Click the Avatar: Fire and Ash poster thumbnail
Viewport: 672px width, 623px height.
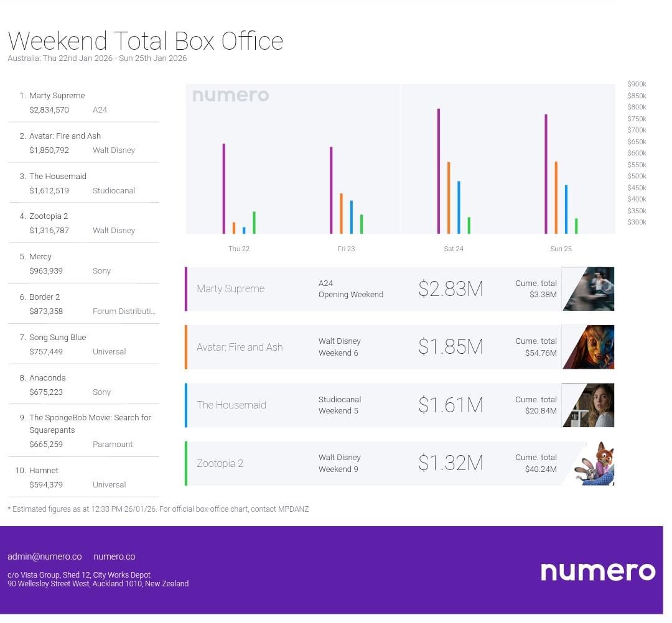click(x=588, y=347)
